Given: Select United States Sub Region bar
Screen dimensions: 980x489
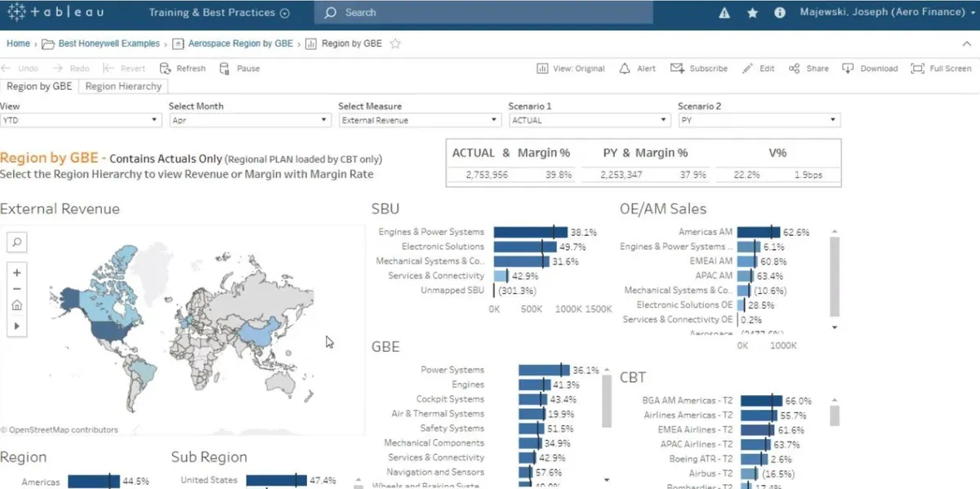Looking at the screenshot, I should pyautogui.click(x=276, y=481).
